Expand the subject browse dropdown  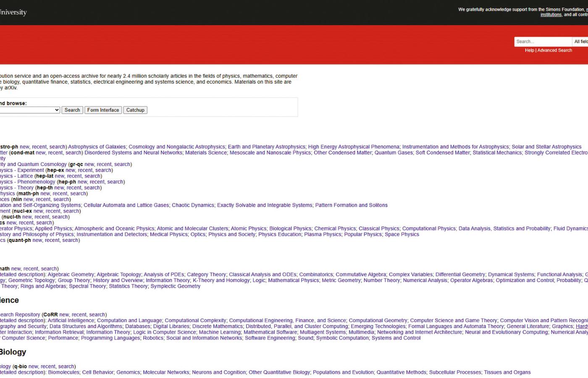(x=29, y=110)
